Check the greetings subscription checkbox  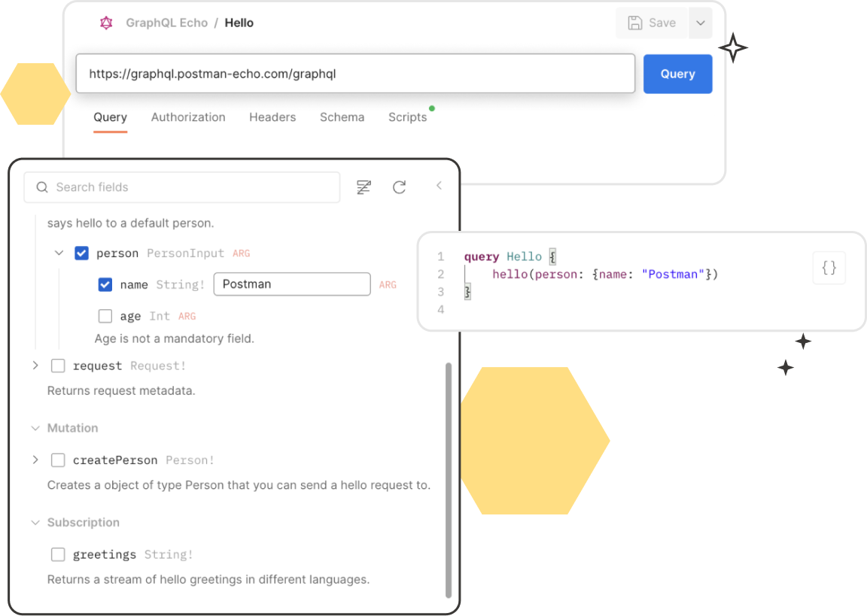click(x=58, y=554)
